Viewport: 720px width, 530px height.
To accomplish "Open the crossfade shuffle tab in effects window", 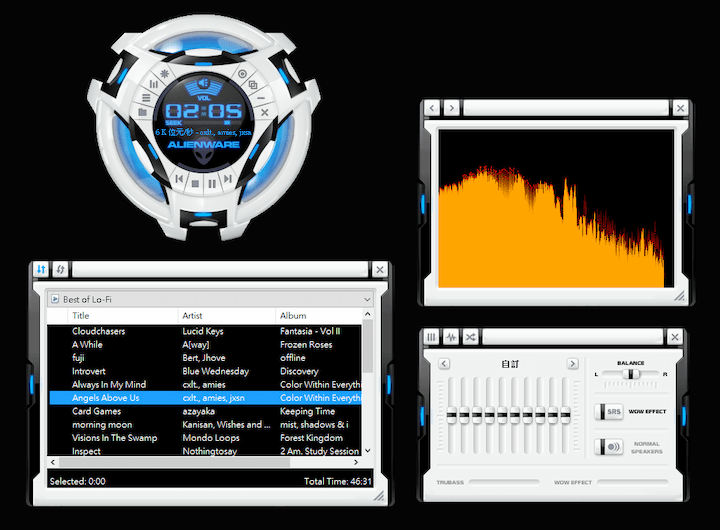I will (x=471, y=337).
